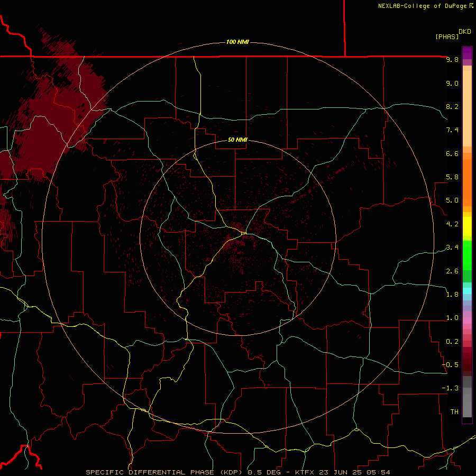Select the 9.8 scale value

[452, 60]
